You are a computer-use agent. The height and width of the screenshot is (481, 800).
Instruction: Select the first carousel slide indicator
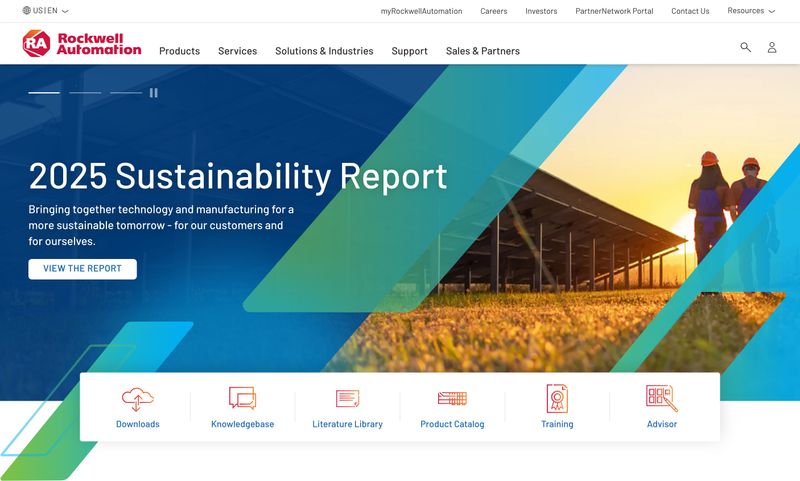pos(44,93)
